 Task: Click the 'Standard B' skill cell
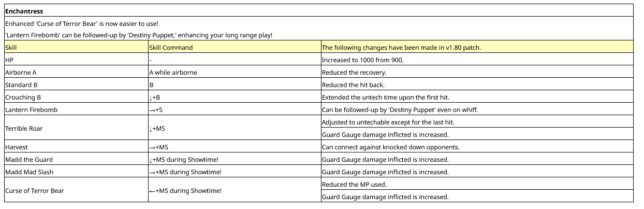76,85
